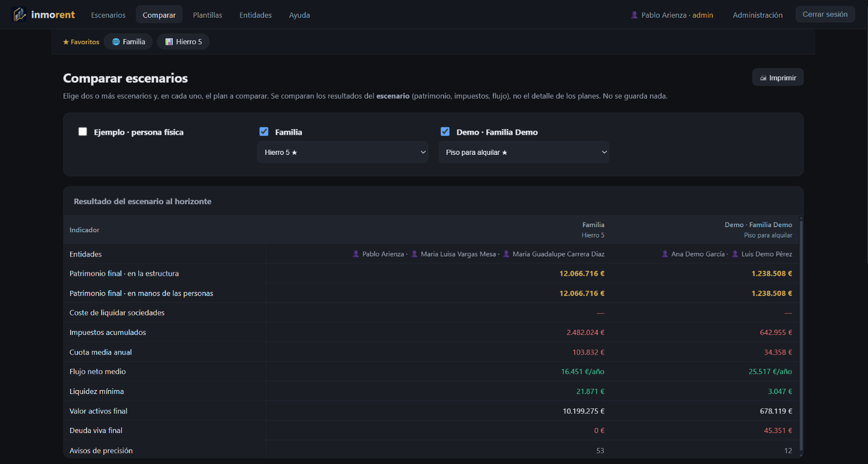Click the Avisos de precisión row label
Image resolution: width=868 pixels, height=464 pixels.
pos(101,450)
